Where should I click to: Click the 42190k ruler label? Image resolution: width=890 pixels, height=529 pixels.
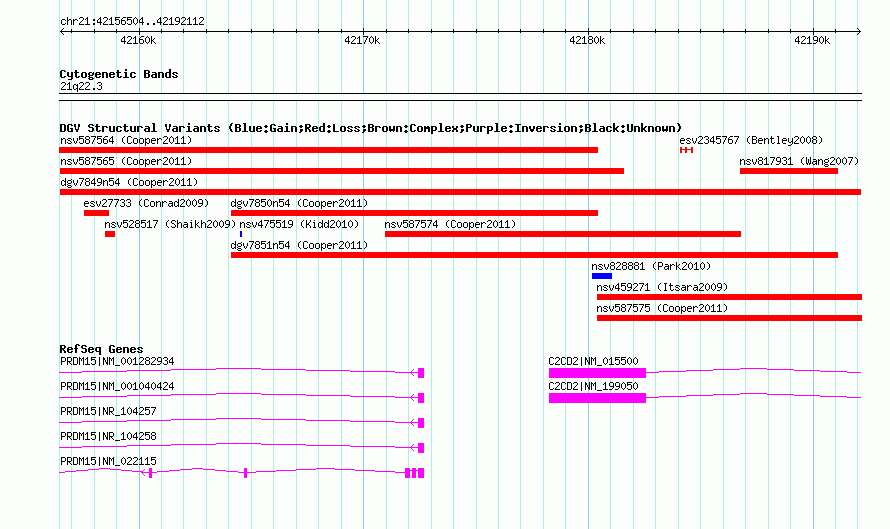point(812,40)
